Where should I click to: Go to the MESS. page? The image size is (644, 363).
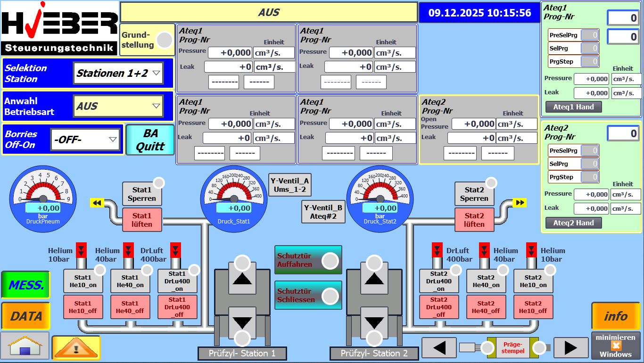(25, 285)
